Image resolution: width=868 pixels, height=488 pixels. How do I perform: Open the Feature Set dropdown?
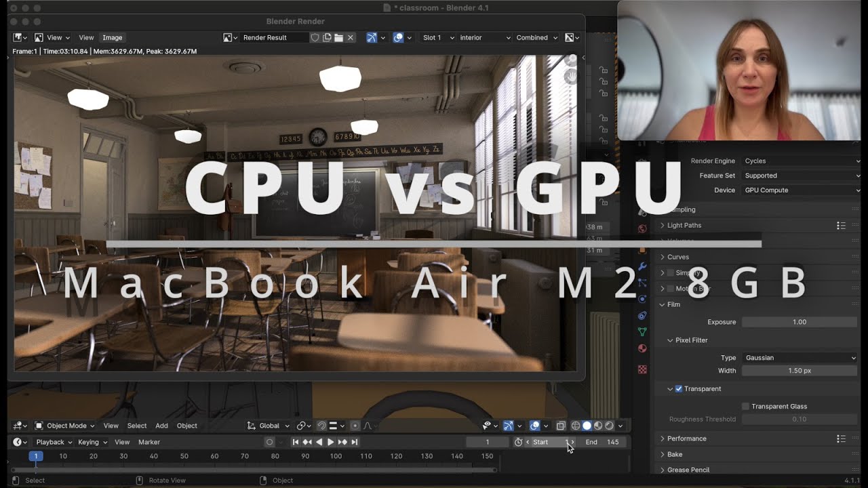coord(802,176)
